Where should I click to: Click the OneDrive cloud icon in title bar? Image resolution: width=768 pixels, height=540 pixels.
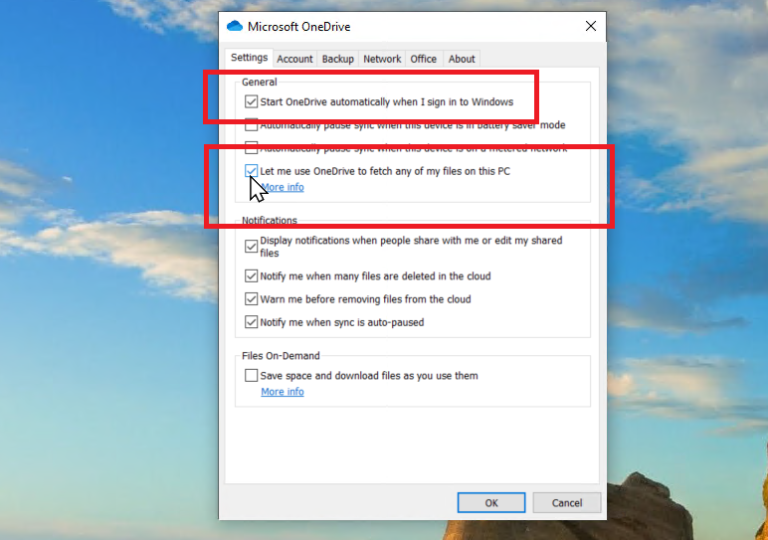[x=235, y=26]
